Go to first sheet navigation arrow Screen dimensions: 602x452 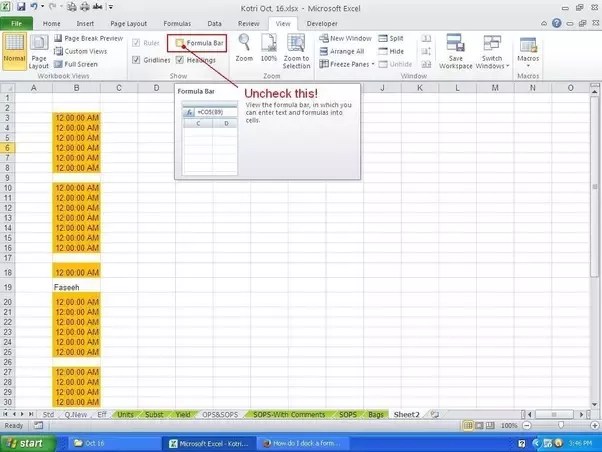tap(5, 414)
